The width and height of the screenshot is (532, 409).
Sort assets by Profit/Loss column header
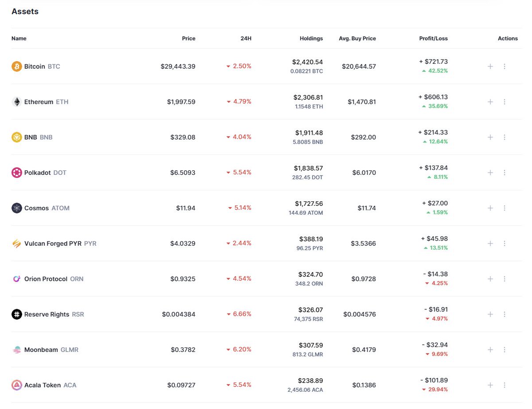click(434, 39)
